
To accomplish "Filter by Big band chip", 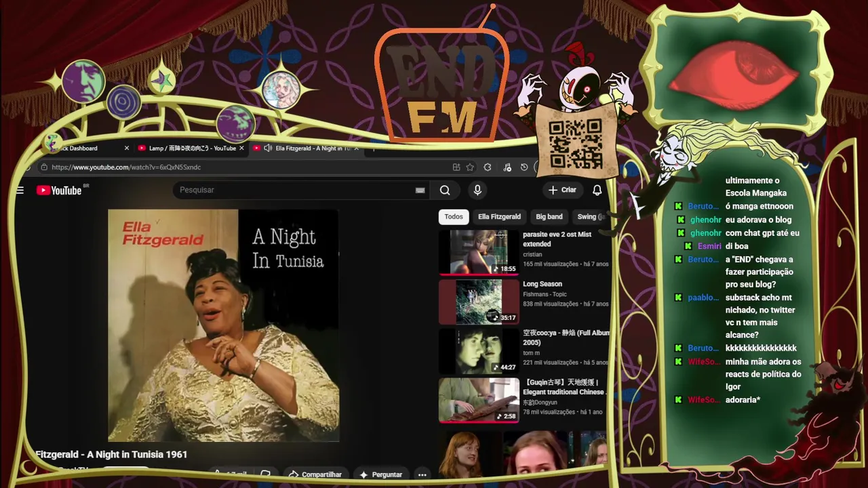I will coord(549,217).
